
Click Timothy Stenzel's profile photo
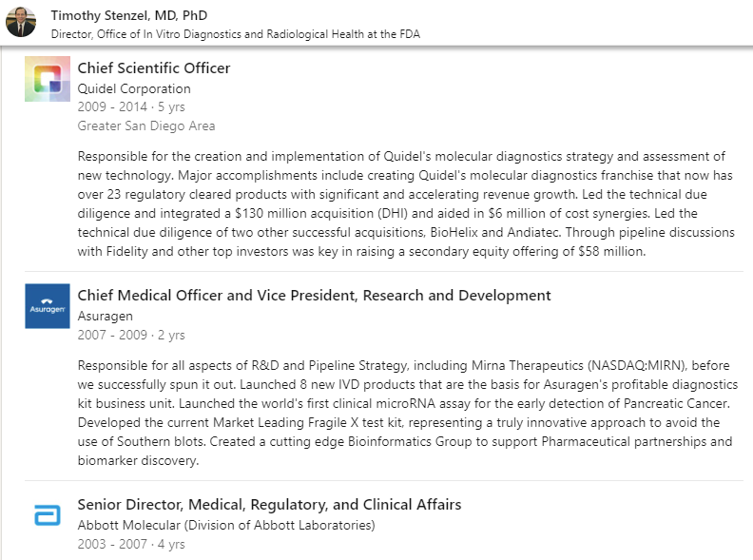tap(21, 21)
